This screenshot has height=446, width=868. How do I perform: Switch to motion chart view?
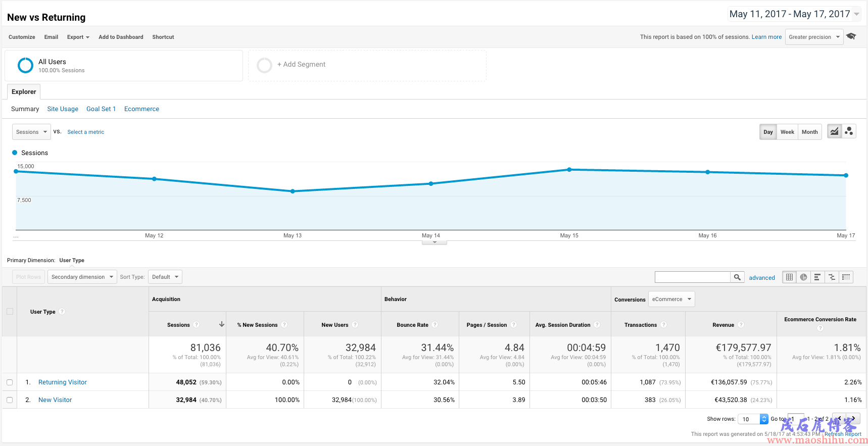[x=849, y=131]
